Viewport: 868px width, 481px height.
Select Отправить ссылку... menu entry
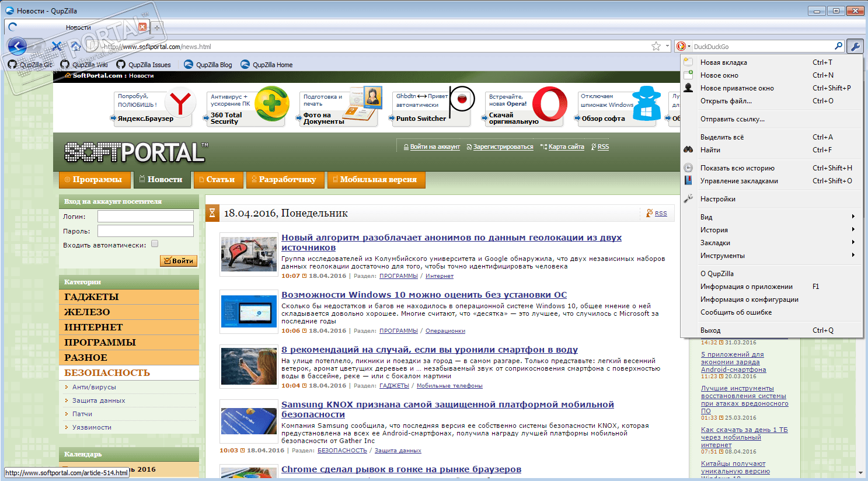pyautogui.click(x=772, y=119)
